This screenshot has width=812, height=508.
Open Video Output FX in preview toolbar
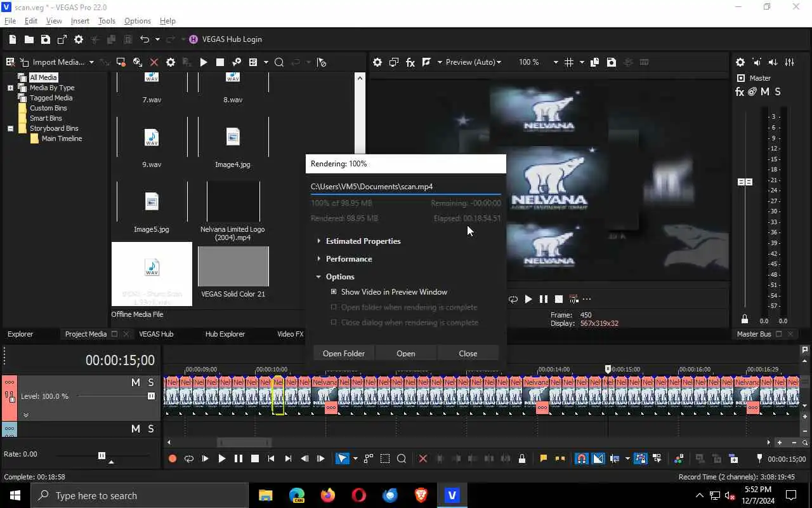(x=410, y=62)
